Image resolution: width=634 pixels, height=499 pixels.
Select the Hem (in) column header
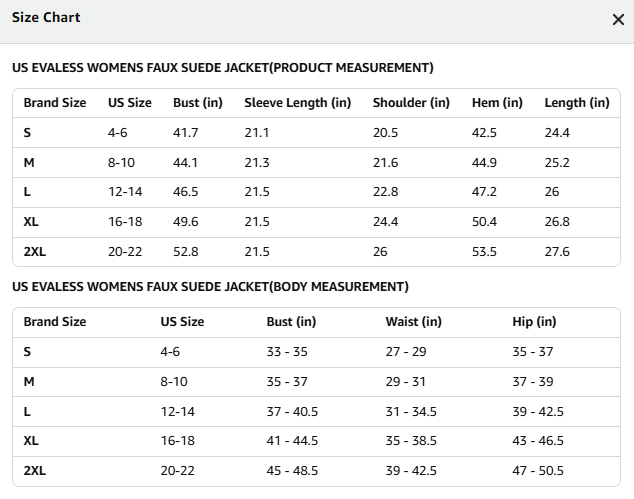(497, 103)
